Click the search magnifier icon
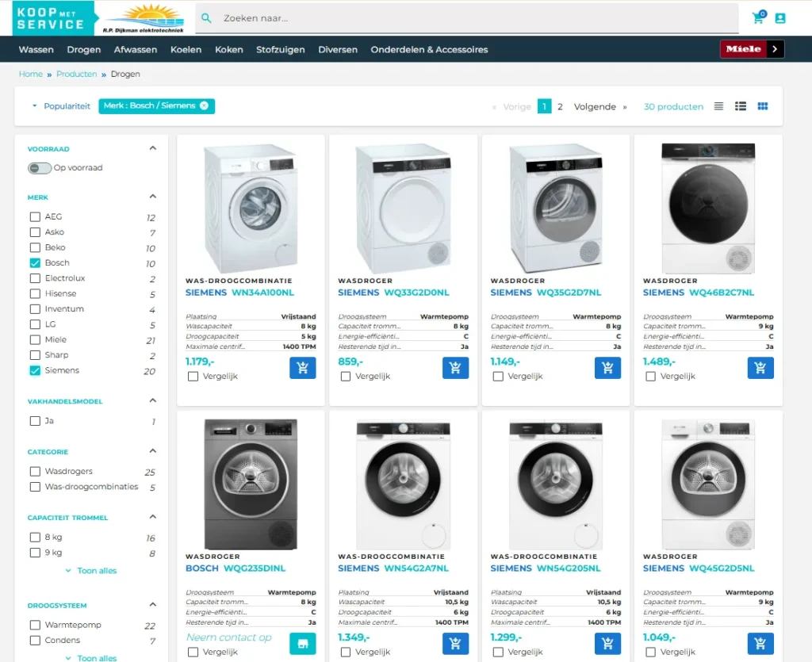812x662 pixels. tap(206, 18)
